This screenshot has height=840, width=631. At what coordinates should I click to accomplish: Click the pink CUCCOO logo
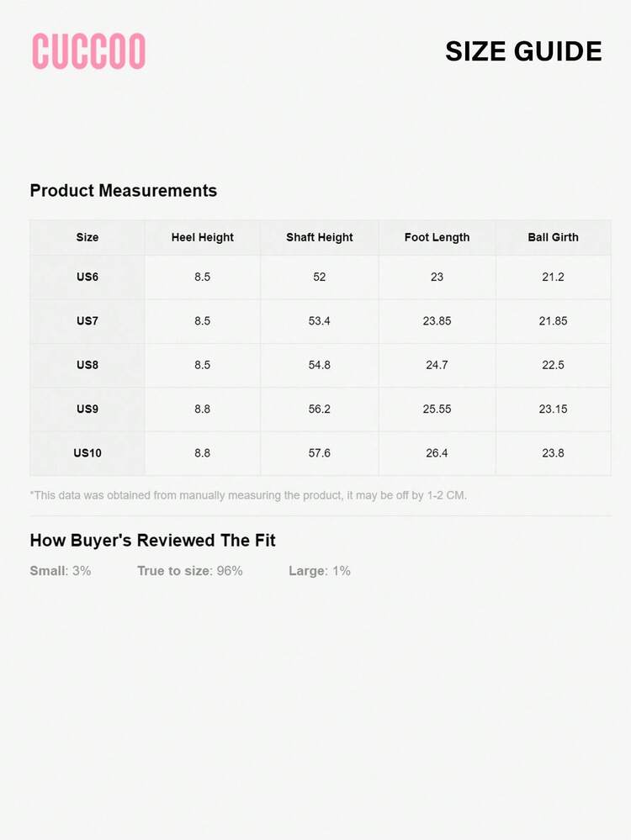pyautogui.click(x=88, y=51)
